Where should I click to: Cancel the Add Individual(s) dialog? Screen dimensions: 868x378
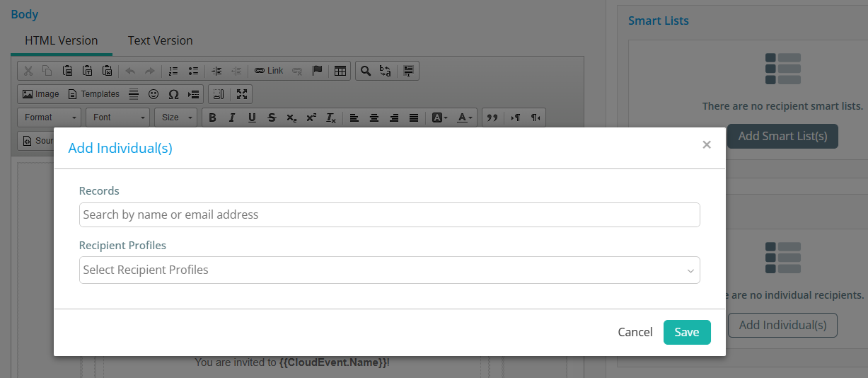(635, 332)
